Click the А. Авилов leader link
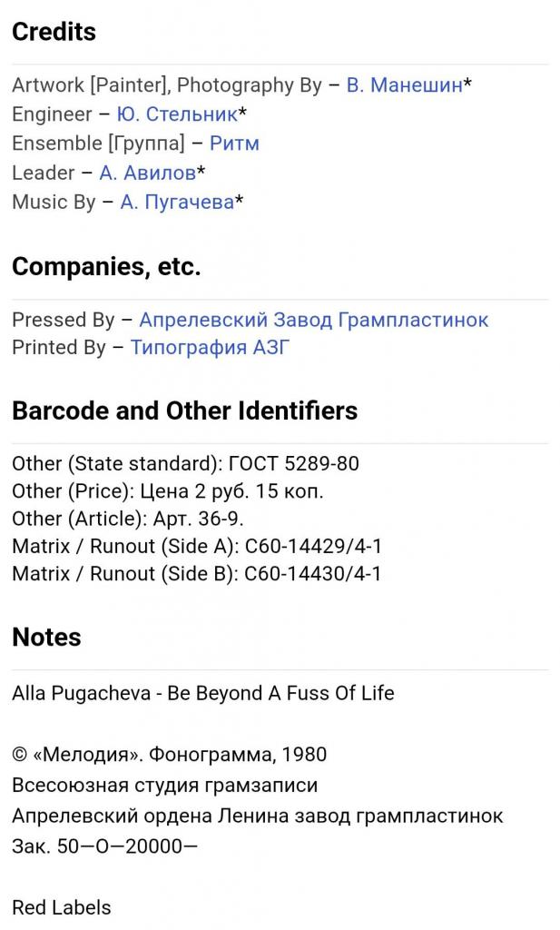 point(147,173)
